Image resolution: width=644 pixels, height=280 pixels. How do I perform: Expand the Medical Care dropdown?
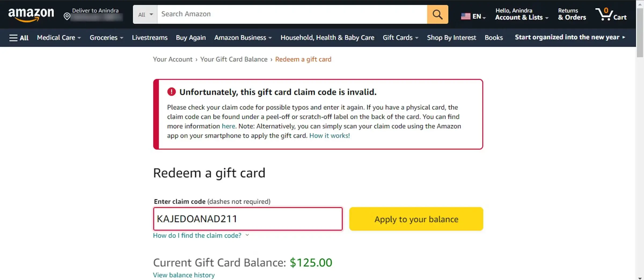(x=59, y=38)
